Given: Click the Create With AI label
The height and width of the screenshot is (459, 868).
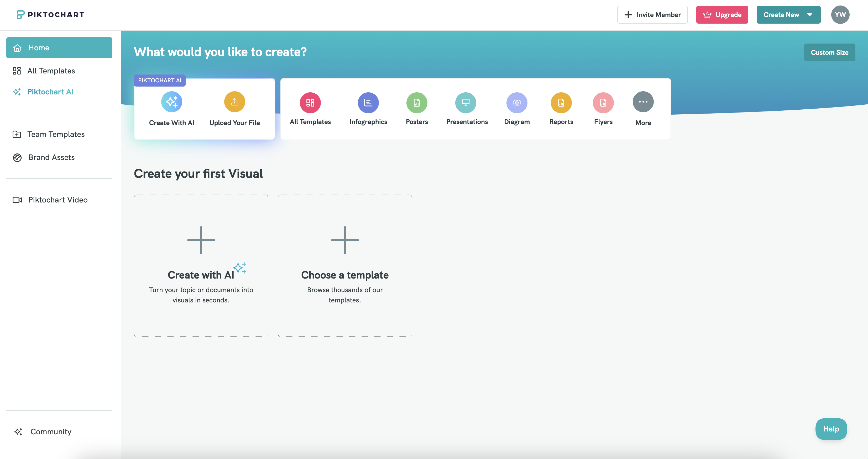Looking at the screenshot, I should click(171, 123).
